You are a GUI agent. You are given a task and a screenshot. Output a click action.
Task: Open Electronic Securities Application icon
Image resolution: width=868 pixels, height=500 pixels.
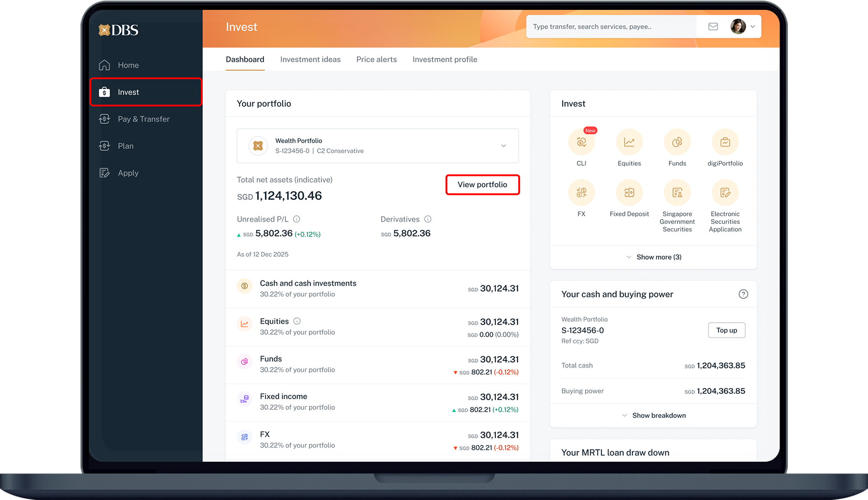(725, 193)
